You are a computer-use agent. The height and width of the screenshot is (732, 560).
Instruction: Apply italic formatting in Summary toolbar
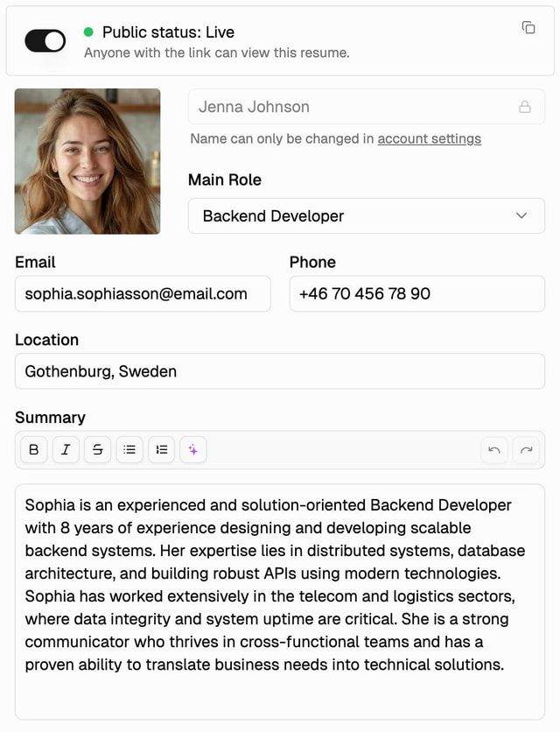click(66, 450)
